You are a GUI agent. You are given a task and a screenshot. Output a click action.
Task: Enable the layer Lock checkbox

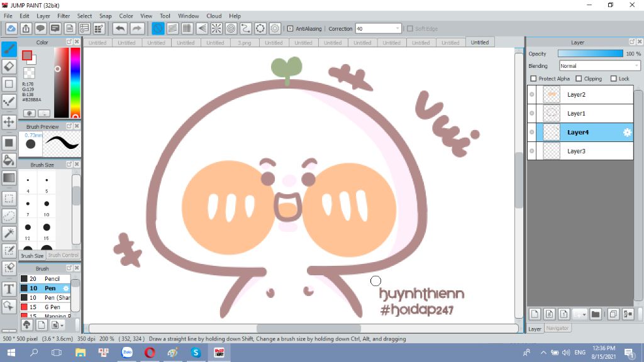(614, 79)
